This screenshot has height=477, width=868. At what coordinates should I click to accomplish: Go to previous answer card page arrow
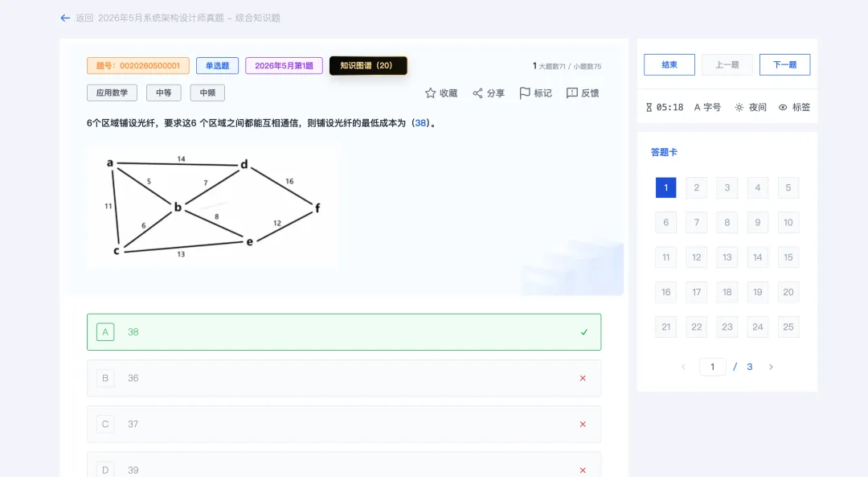coord(683,367)
